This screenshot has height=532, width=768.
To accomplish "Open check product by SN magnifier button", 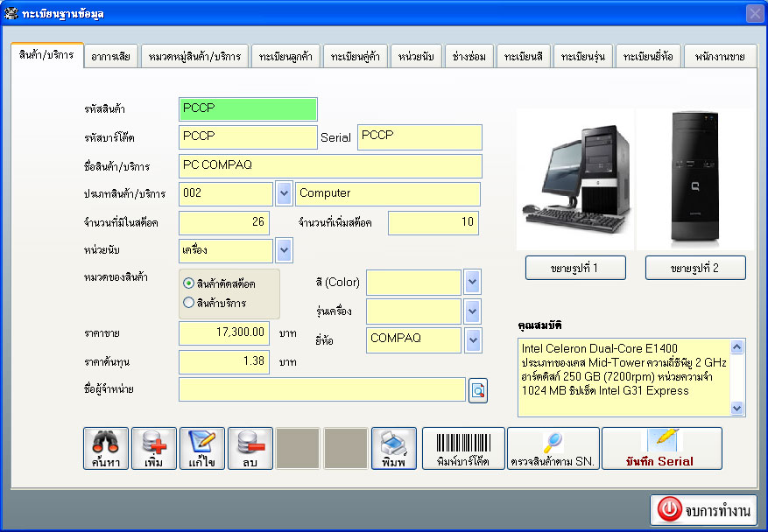I will [x=553, y=449].
